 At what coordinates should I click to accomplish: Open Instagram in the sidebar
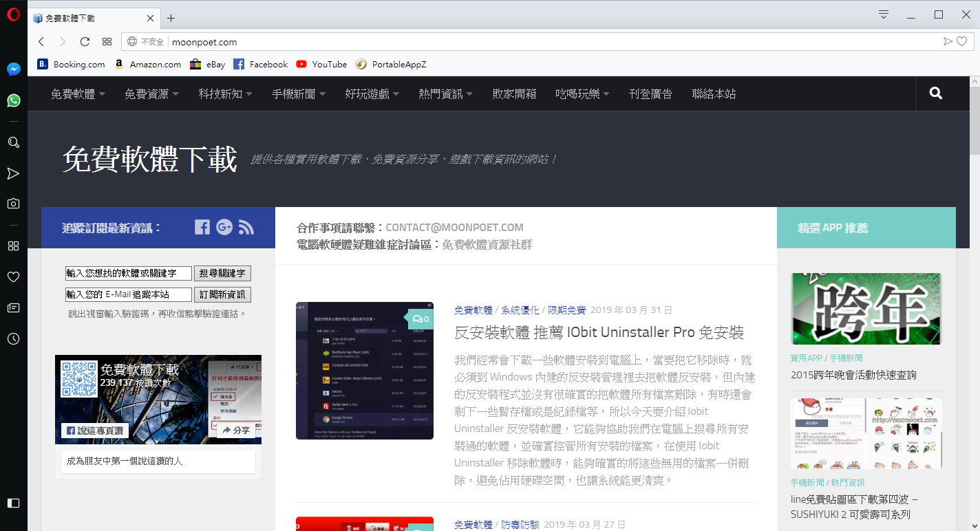tap(13, 203)
